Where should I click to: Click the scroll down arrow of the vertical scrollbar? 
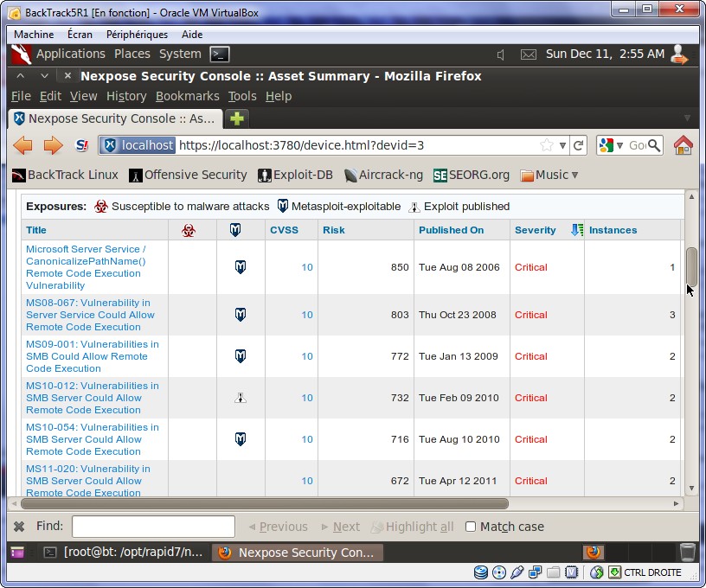[691, 488]
